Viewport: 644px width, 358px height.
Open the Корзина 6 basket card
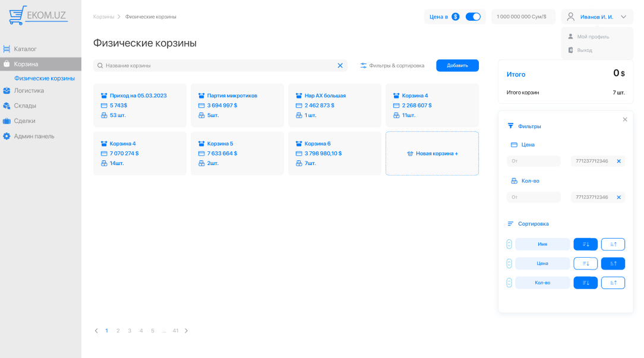334,154
